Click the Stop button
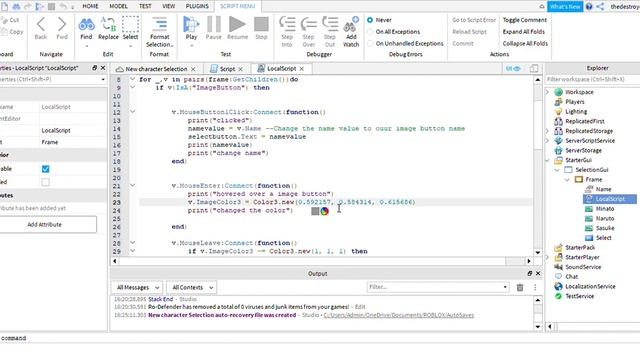The width and height of the screenshot is (640, 360). (x=261, y=24)
